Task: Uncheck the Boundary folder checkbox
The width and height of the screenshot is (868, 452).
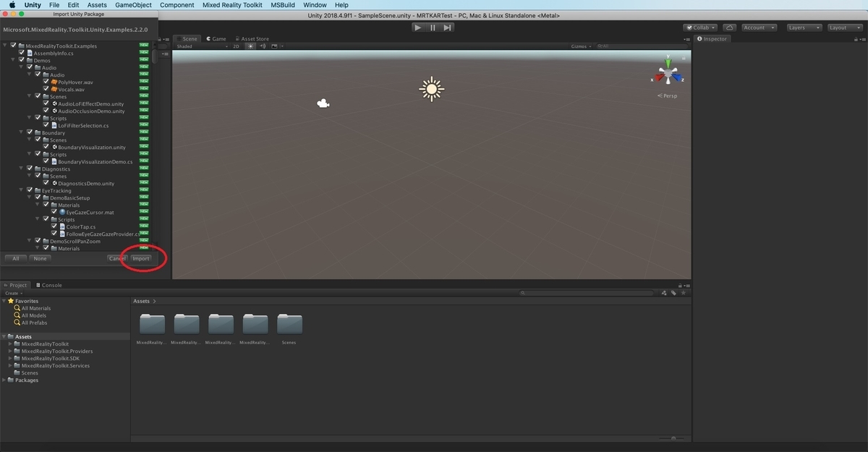Action: tap(30, 133)
